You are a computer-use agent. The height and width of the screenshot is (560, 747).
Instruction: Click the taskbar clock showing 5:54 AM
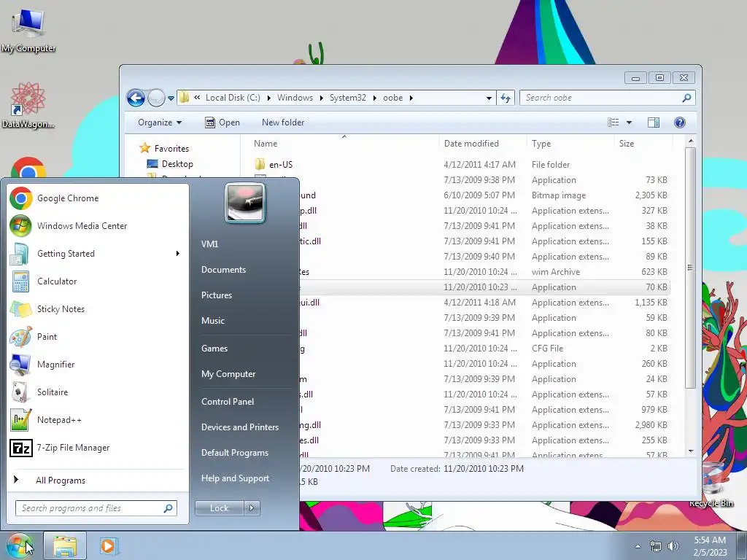click(x=710, y=546)
